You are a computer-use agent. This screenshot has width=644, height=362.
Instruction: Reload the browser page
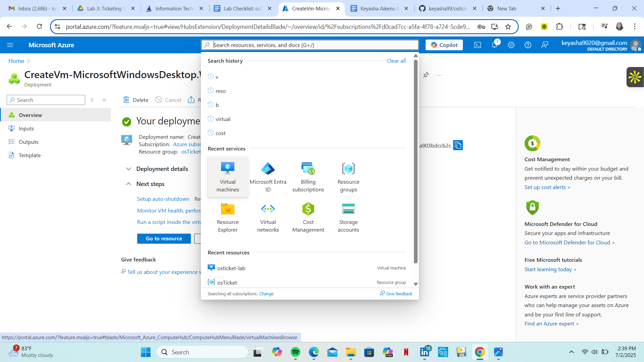pos(39,26)
